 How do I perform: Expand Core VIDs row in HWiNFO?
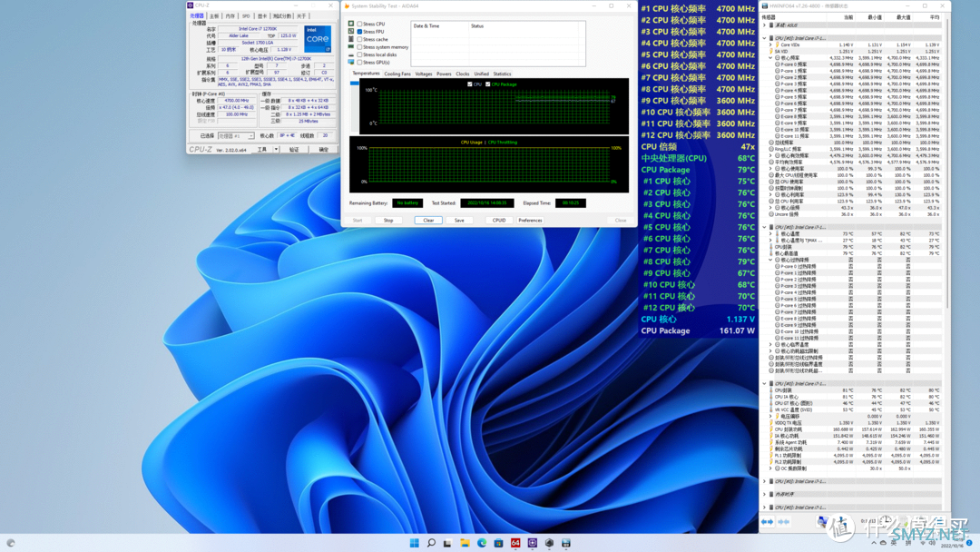[770, 45]
